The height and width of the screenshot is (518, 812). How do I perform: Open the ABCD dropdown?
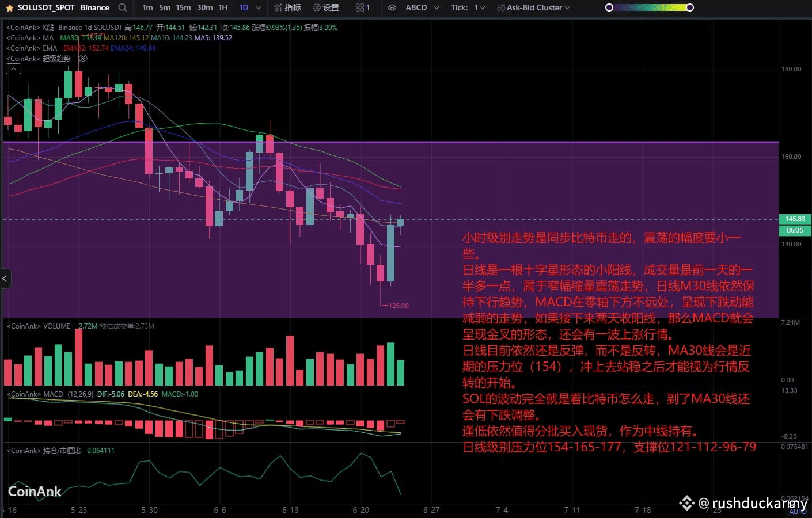(x=422, y=7)
